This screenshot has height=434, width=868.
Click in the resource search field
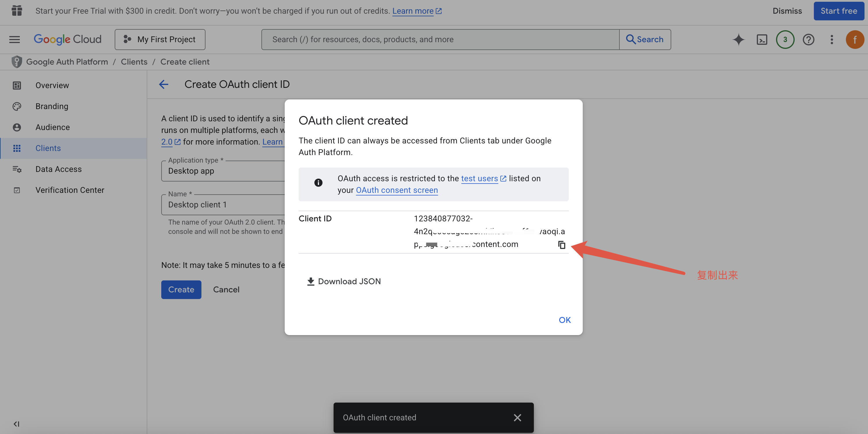tap(440, 39)
